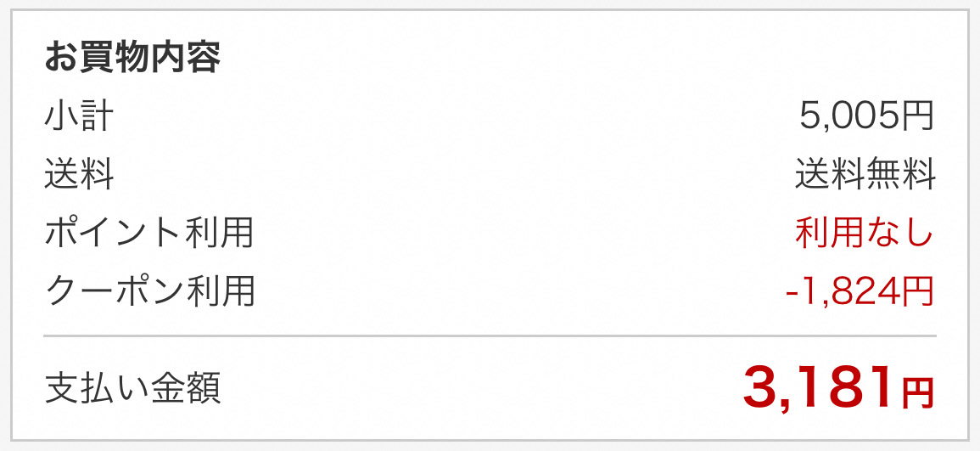Click the minus sign before 1,824
Screen dimensions: 980x451
[793, 292]
